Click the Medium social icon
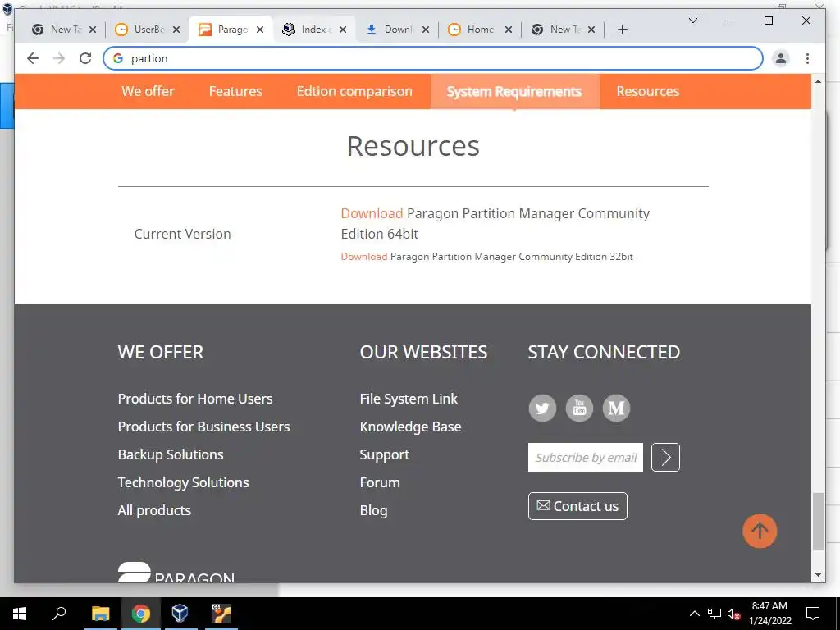Image resolution: width=840 pixels, height=630 pixels. coord(616,409)
